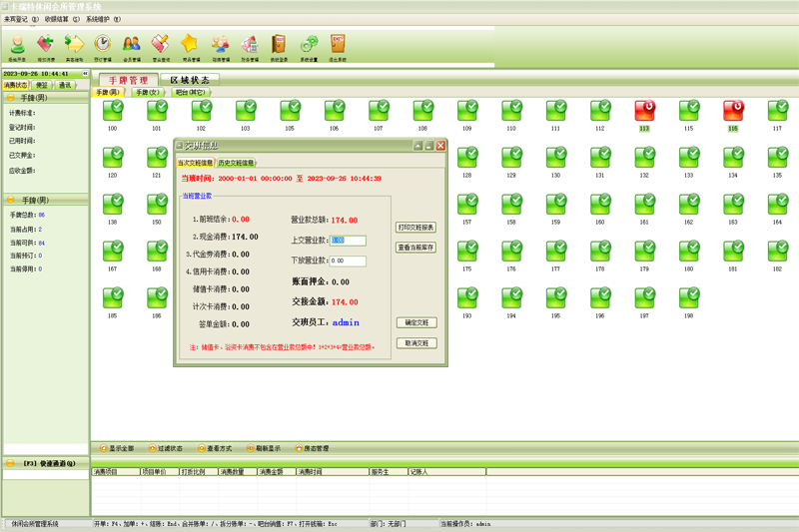The height and width of the screenshot is (532, 799).
Task: Click the 确定交班 confirm button
Action: pyautogui.click(x=415, y=323)
